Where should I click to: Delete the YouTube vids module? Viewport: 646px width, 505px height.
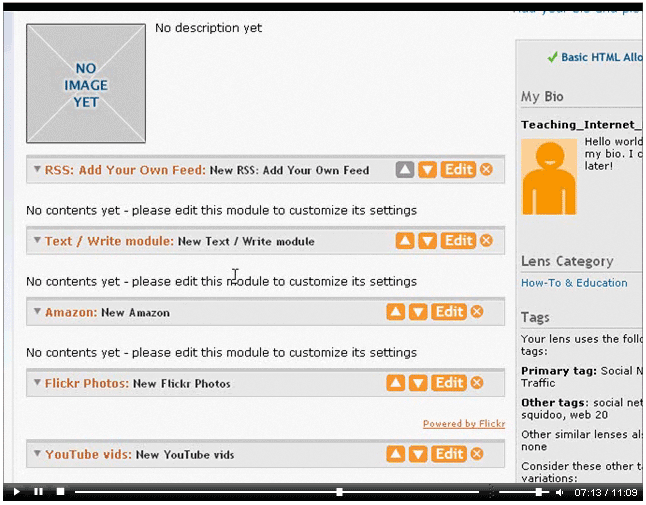(x=477, y=454)
